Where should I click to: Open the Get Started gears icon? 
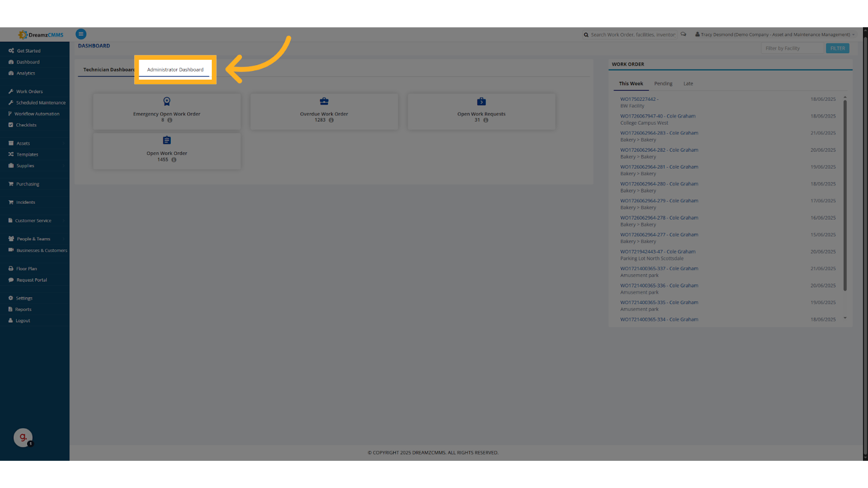(11, 50)
